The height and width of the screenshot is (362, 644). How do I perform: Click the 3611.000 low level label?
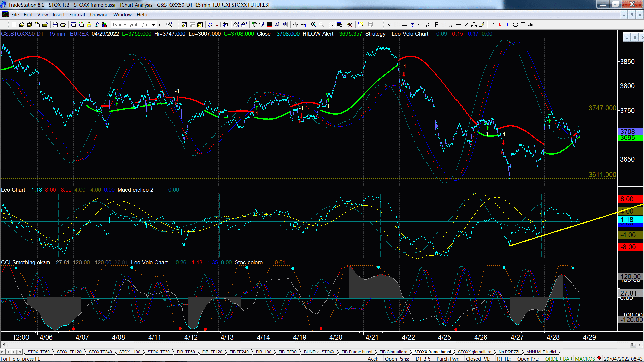(x=602, y=175)
